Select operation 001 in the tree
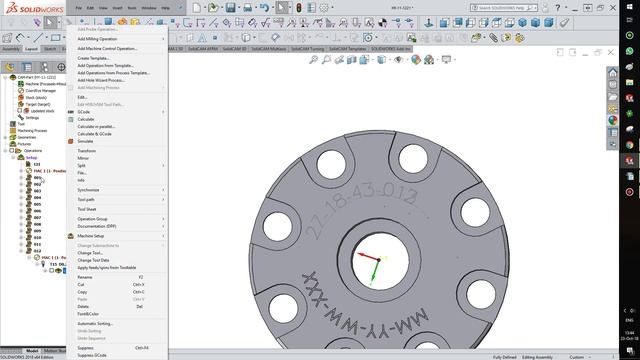The width and height of the screenshot is (640, 360). (x=38, y=178)
